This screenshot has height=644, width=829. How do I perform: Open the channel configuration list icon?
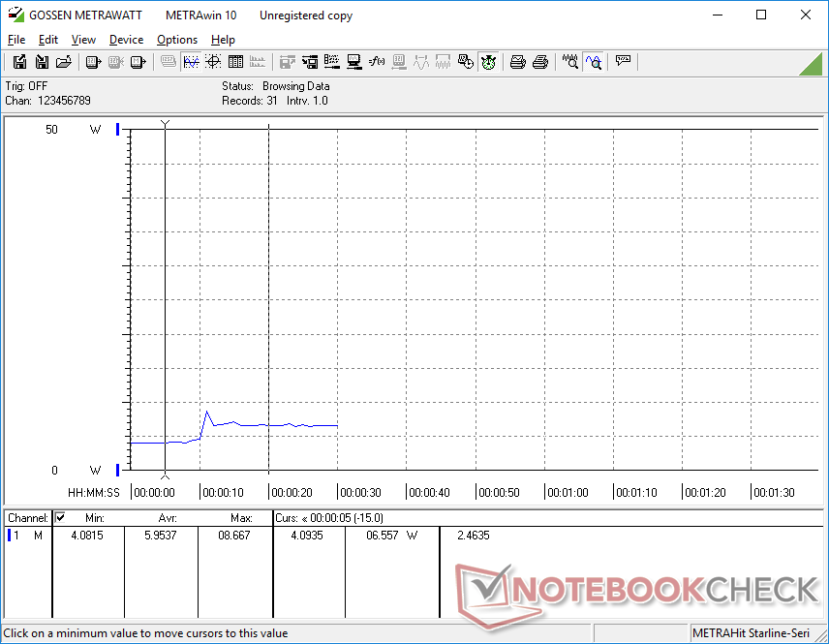[x=332, y=62]
